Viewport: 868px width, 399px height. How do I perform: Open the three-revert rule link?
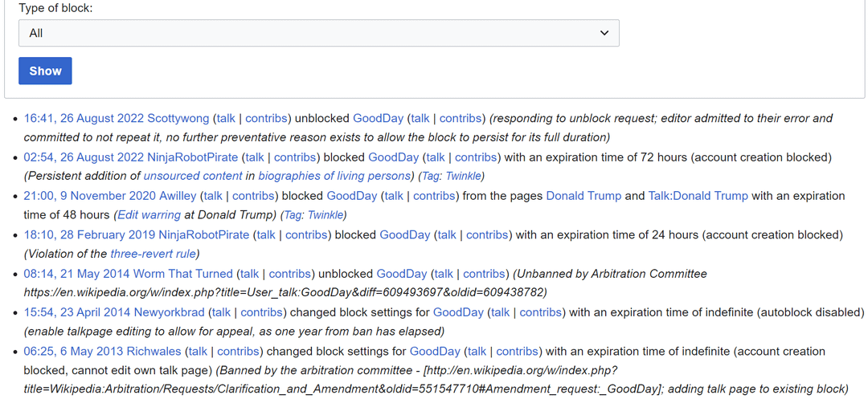click(153, 254)
